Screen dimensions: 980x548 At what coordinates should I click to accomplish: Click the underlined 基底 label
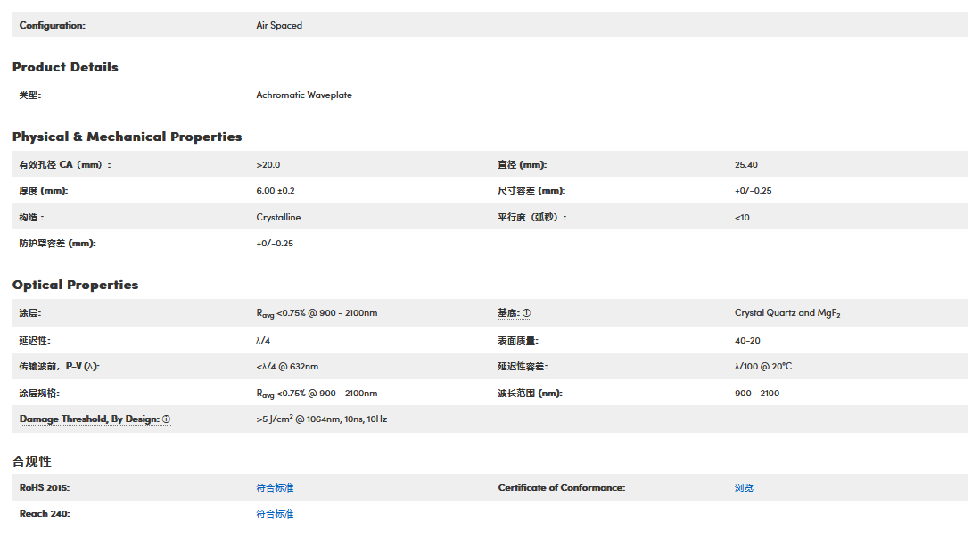(507, 313)
